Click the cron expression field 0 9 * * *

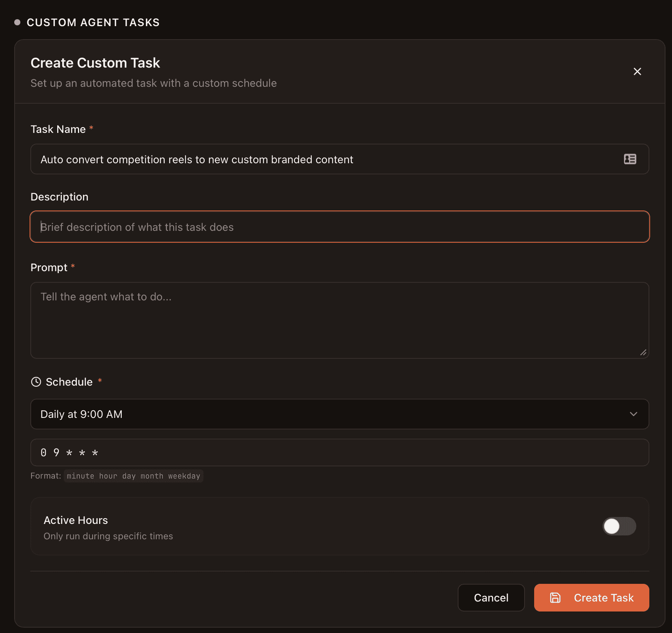click(x=339, y=452)
